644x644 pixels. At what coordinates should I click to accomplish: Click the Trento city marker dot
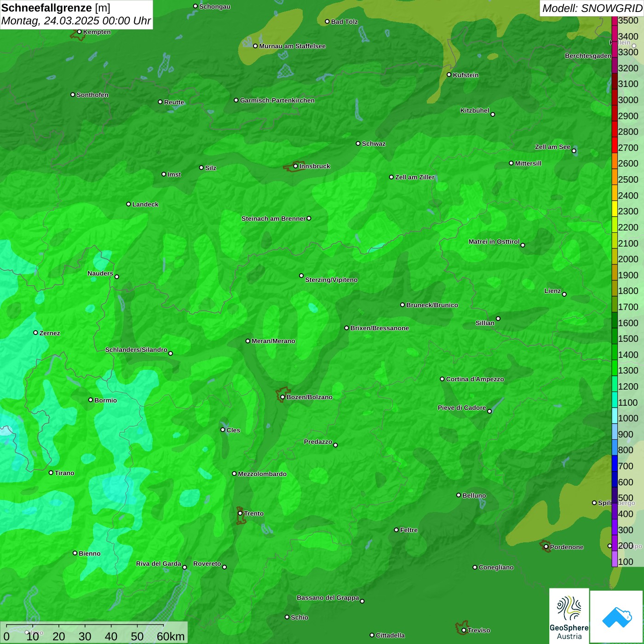click(x=240, y=513)
